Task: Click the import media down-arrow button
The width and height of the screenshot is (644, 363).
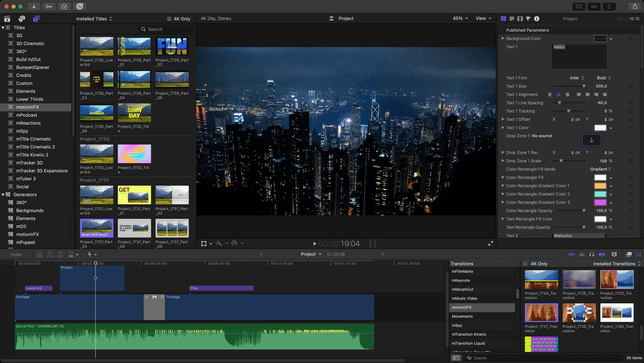Action: pyautogui.click(x=34, y=6)
